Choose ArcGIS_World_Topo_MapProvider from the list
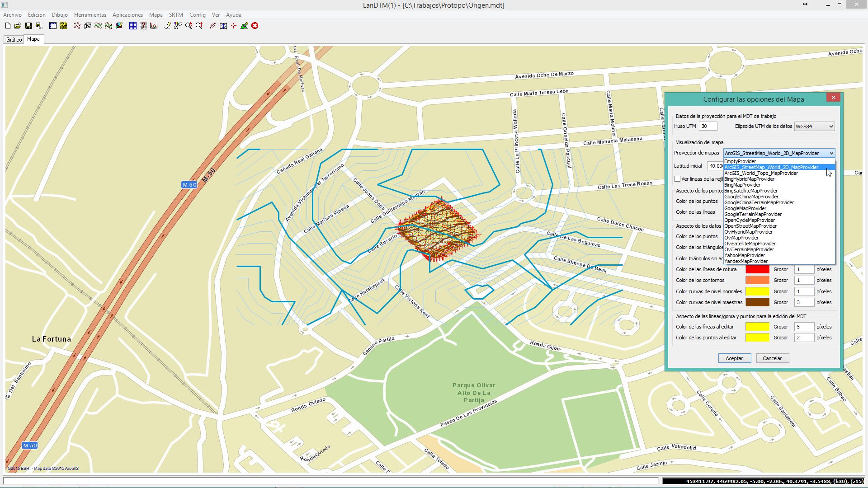Screen dimensions: 868x488 tap(779, 173)
